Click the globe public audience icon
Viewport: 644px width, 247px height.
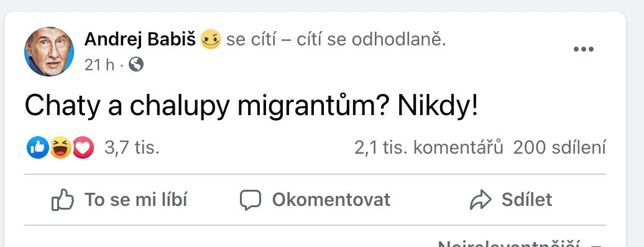(x=136, y=64)
